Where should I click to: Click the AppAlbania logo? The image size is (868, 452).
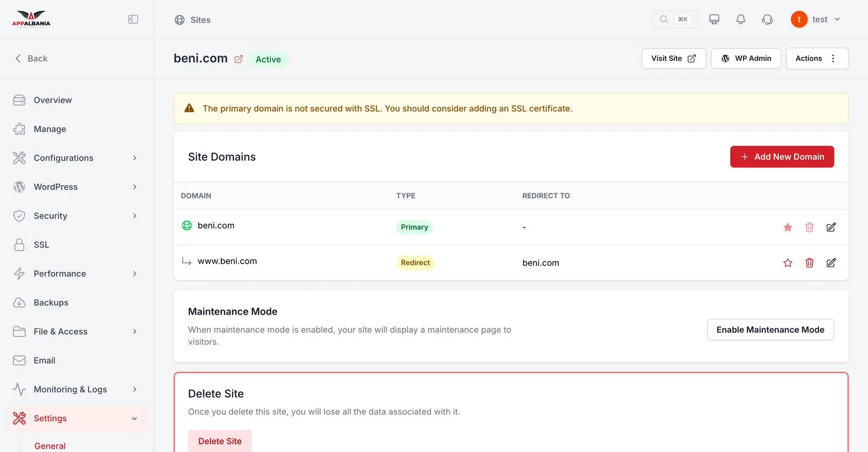[31, 19]
